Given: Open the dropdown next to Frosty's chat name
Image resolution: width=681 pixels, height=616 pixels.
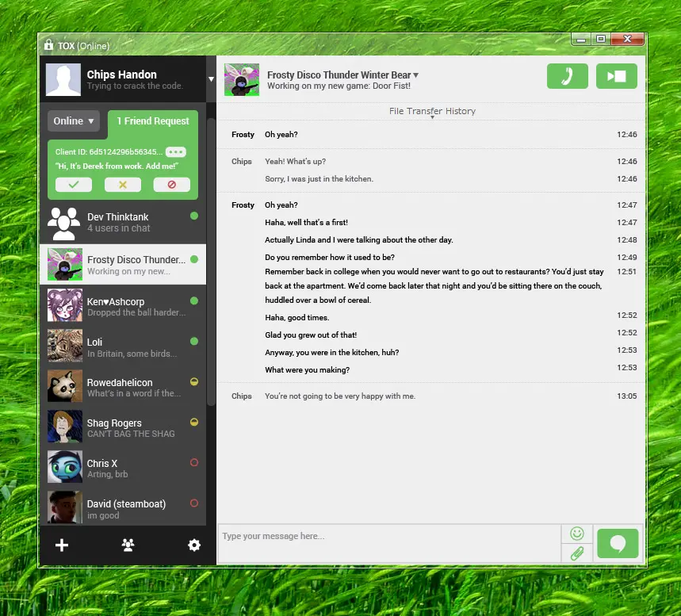Looking at the screenshot, I should pyautogui.click(x=416, y=75).
